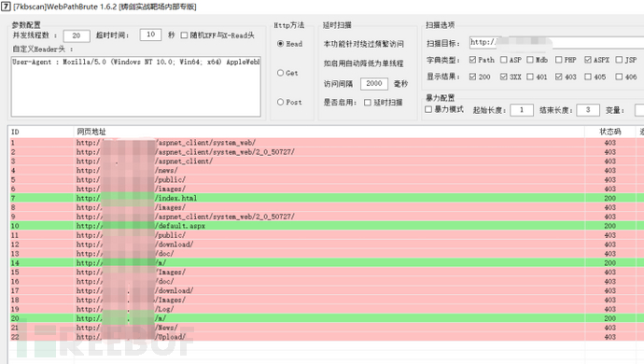This screenshot has width=644, height=364.
Task: Enable the ASP dictionary type checkbox
Action: 504,60
